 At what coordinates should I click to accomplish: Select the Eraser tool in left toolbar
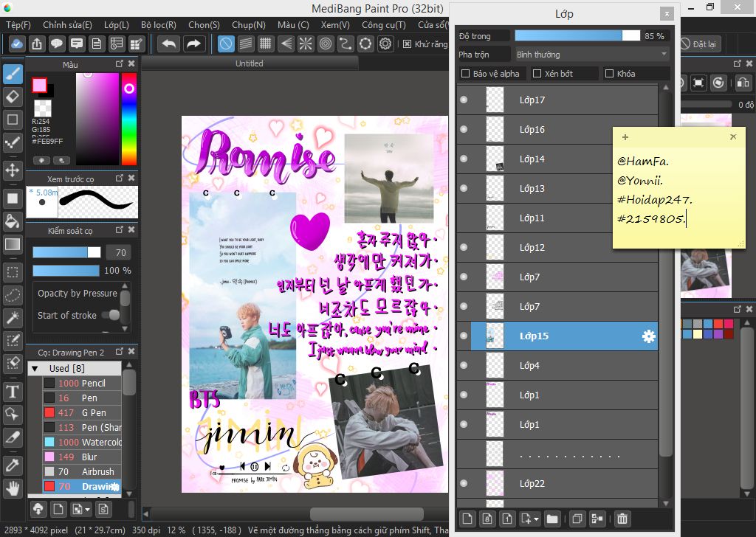tap(12, 97)
